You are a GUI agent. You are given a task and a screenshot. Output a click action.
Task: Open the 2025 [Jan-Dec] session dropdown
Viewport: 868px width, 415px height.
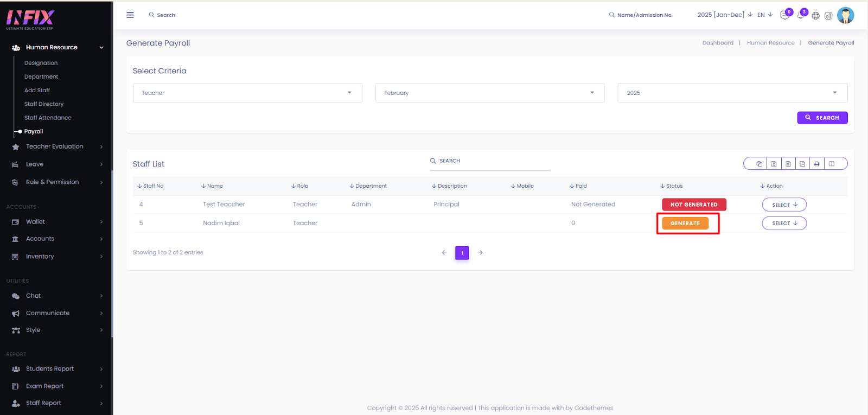(x=725, y=15)
